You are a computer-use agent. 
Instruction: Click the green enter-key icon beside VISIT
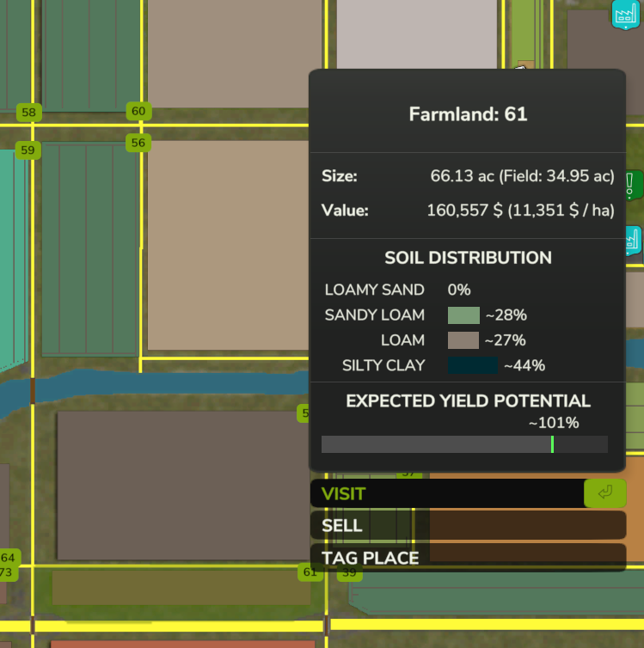tap(604, 493)
